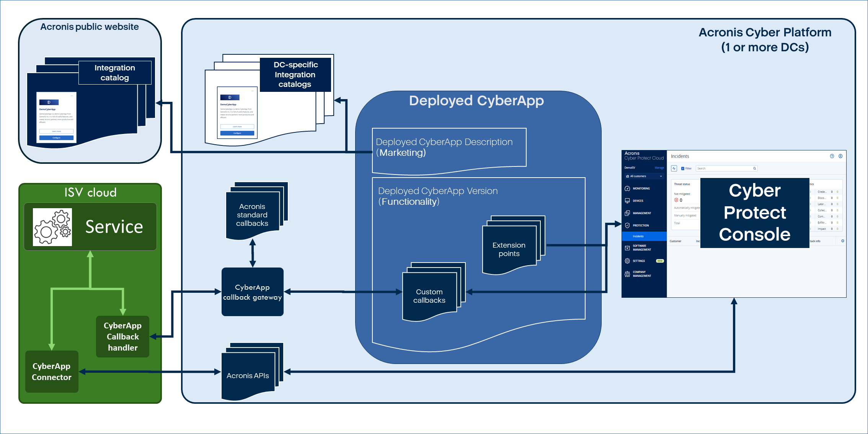The image size is (868, 434).
Task: Click the Settings gear icon in console sidebar
Action: (627, 261)
